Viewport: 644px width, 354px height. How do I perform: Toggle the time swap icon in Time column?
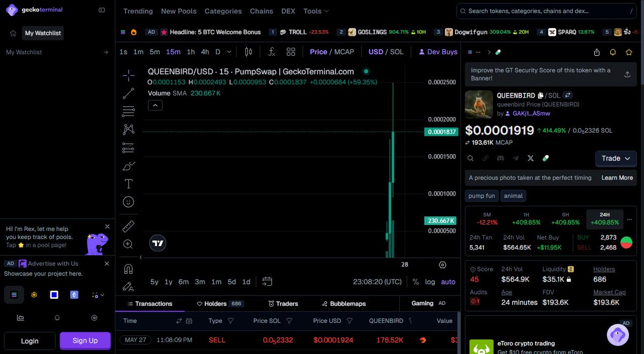coord(179,321)
